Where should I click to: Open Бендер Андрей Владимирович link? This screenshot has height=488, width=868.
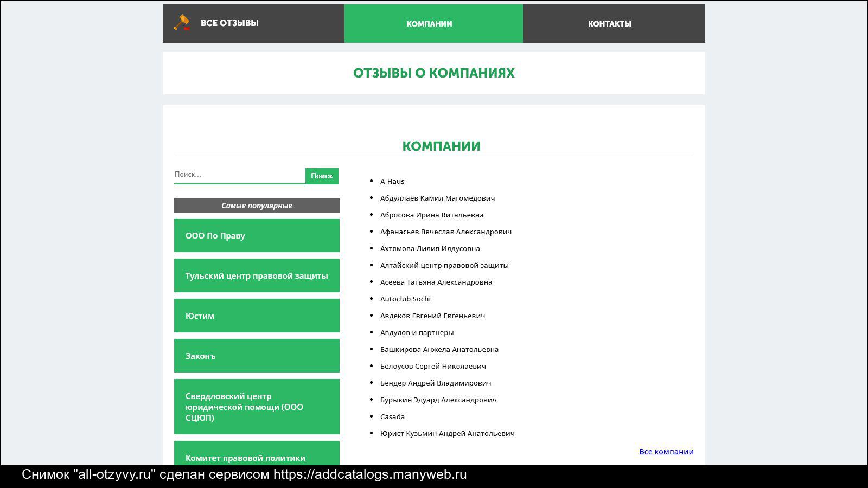436,383
